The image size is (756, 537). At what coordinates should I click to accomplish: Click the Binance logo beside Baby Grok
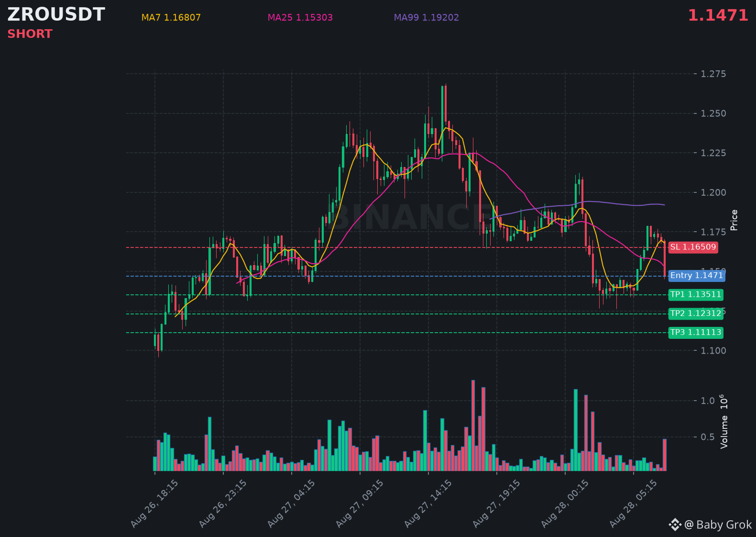click(675, 525)
